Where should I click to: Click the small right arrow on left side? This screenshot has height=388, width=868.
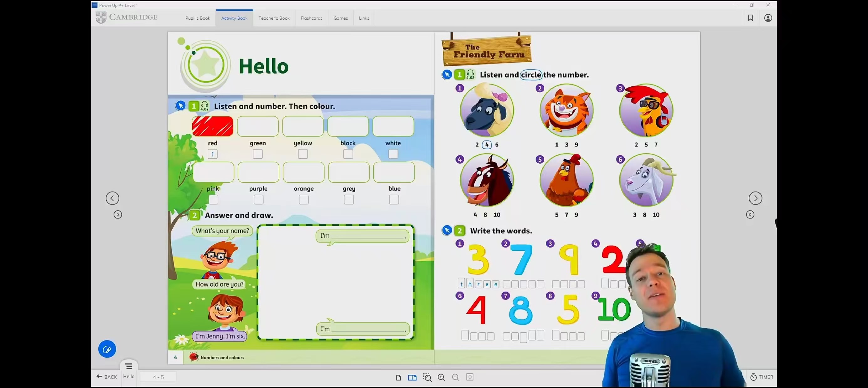coord(118,215)
